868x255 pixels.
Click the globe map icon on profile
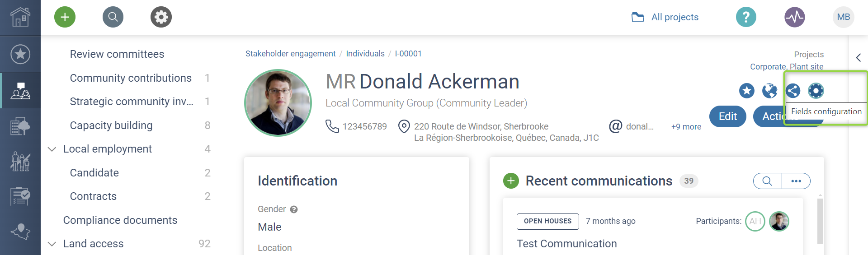(769, 91)
